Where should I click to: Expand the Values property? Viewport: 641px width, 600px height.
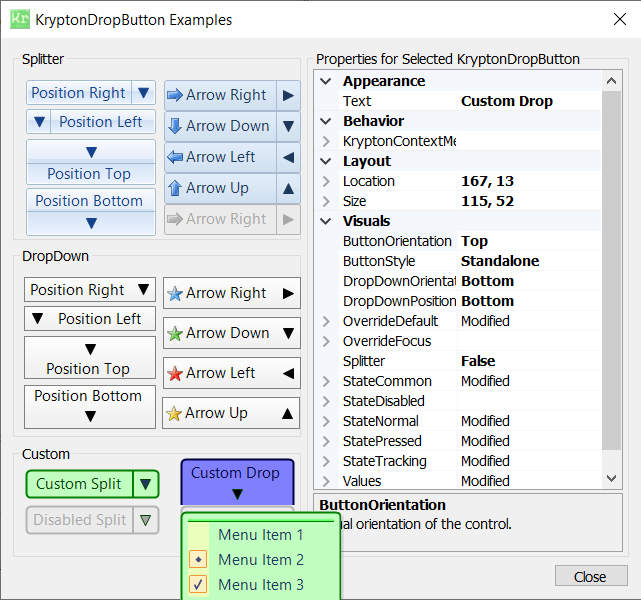(x=326, y=481)
